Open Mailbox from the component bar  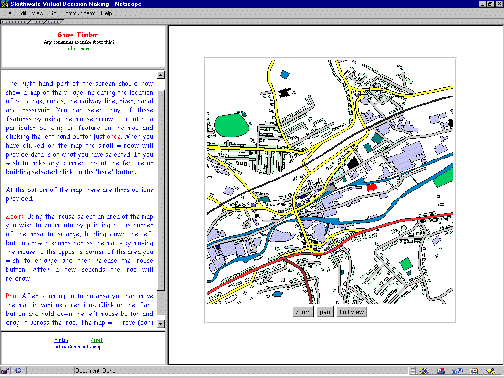coord(441,371)
